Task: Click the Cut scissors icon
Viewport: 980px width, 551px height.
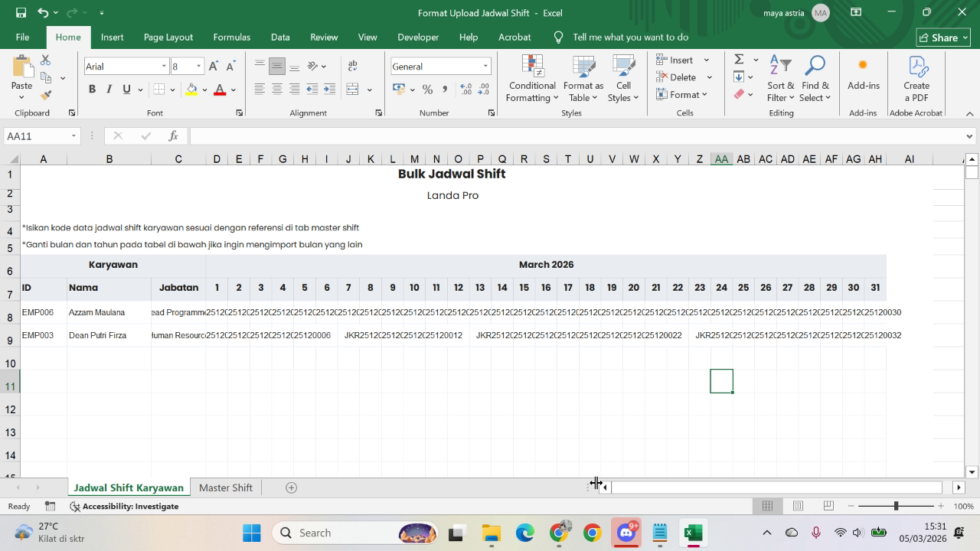Action: point(46,60)
